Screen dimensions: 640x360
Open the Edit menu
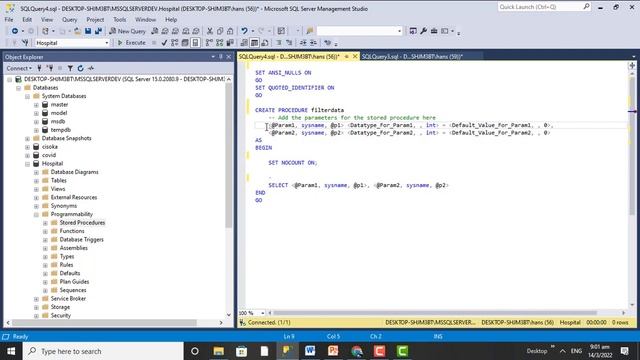(27, 19)
